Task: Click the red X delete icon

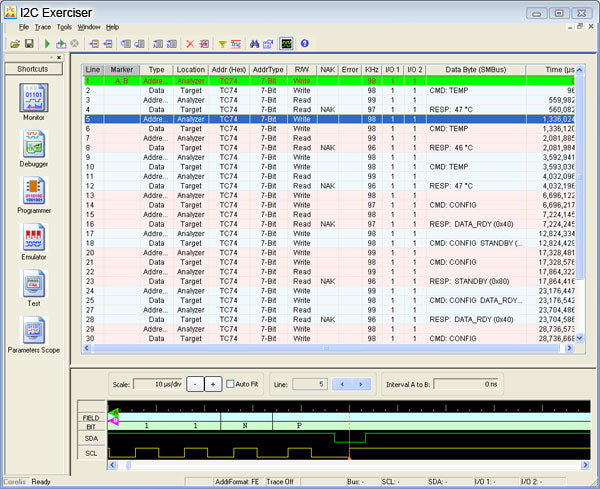Action: pyautogui.click(x=190, y=44)
